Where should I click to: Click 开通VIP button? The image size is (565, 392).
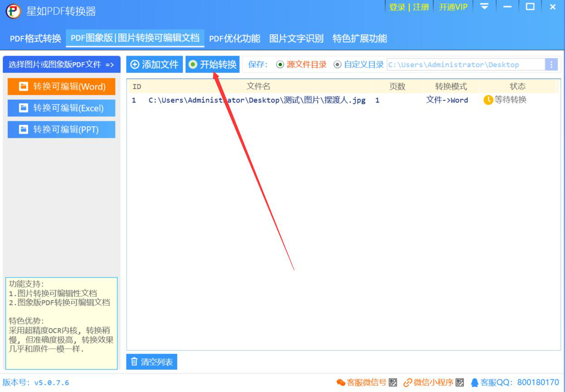pyautogui.click(x=453, y=7)
